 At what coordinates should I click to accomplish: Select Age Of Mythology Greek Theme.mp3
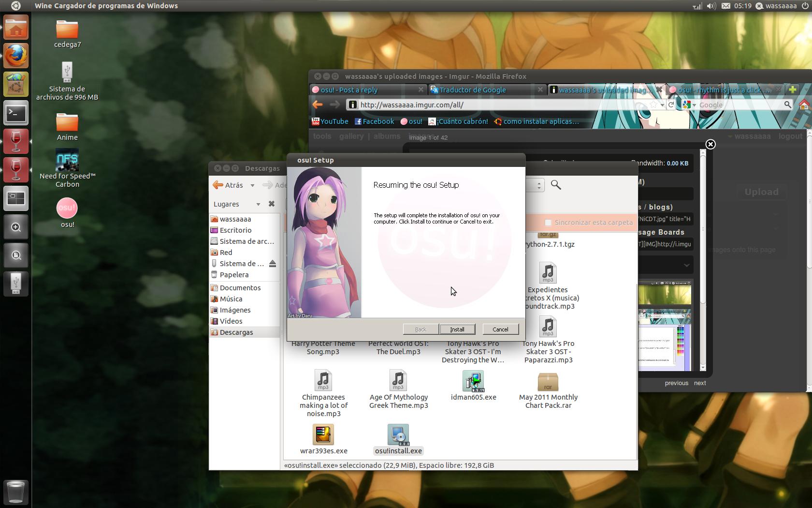pyautogui.click(x=399, y=389)
